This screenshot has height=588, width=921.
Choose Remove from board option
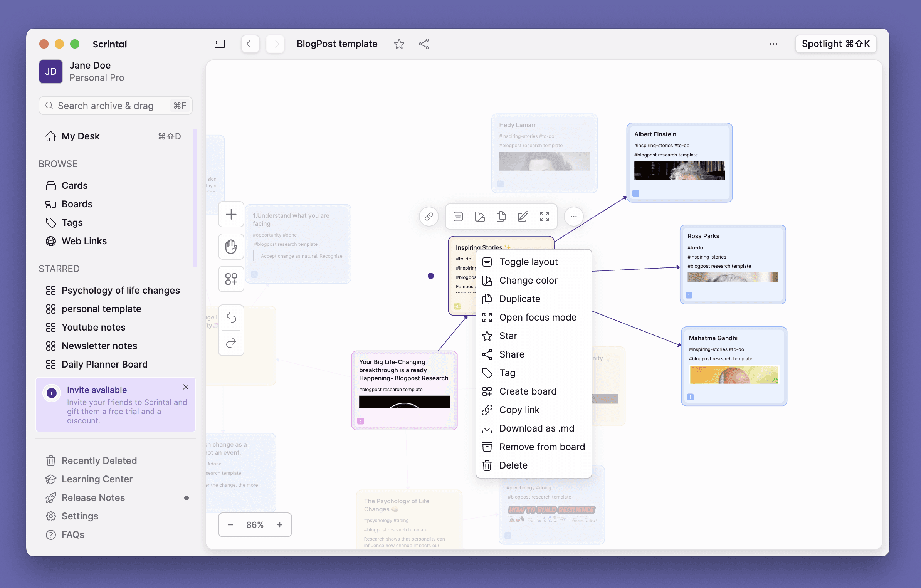pos(542,447)
